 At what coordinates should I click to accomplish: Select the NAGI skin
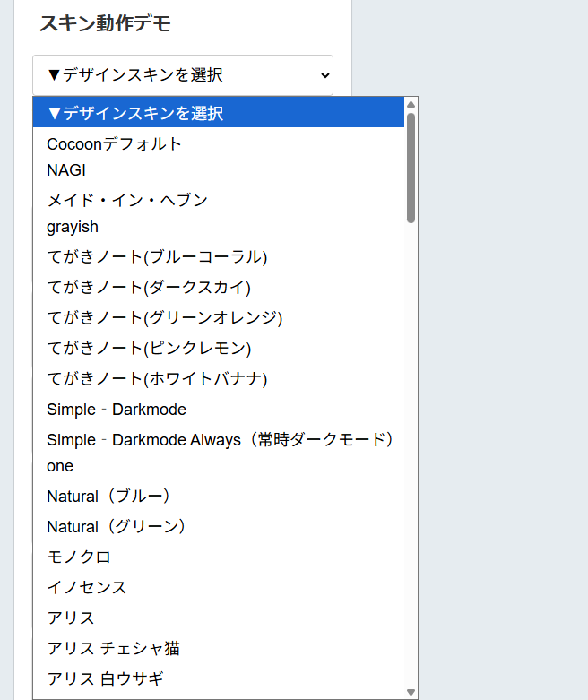point(66,169)
